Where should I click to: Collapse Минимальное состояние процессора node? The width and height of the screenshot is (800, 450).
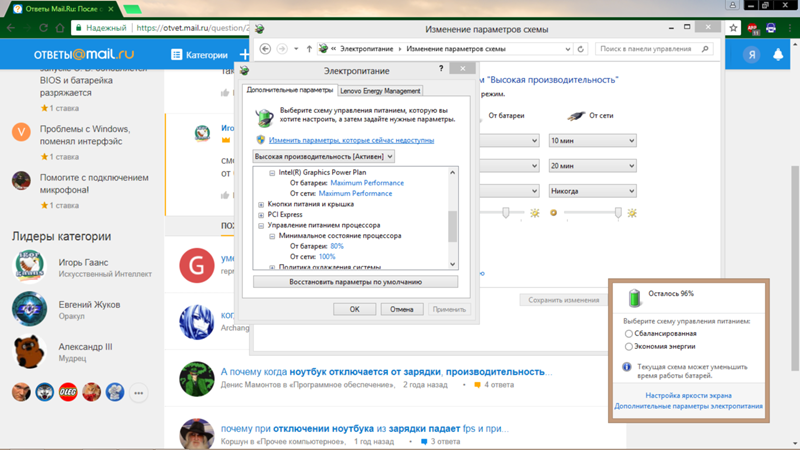[272, 236]
